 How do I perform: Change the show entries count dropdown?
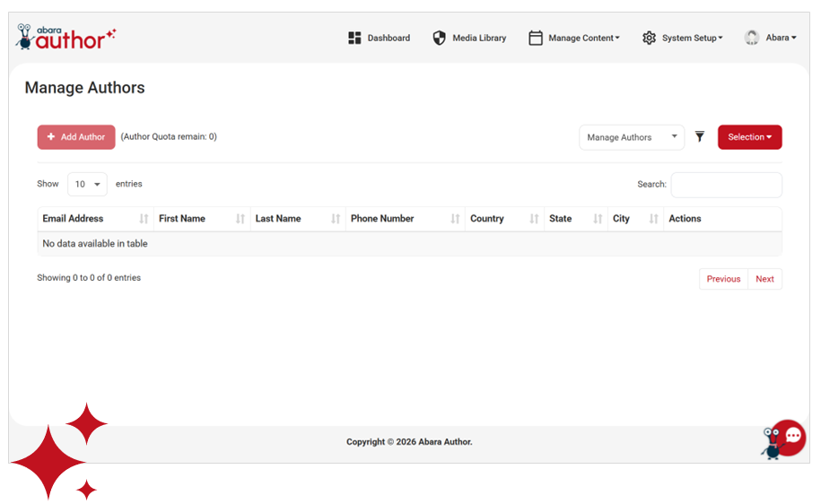[x=87, y=184]
